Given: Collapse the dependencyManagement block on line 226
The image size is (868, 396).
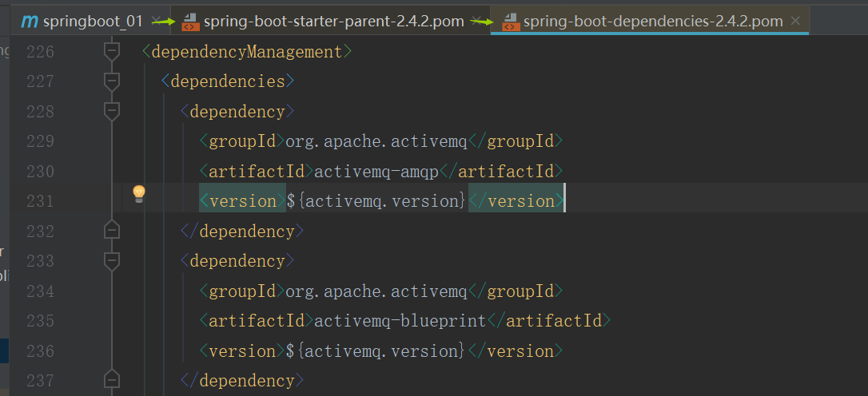Looking at the screenshot, I should [x=112, y=51].
